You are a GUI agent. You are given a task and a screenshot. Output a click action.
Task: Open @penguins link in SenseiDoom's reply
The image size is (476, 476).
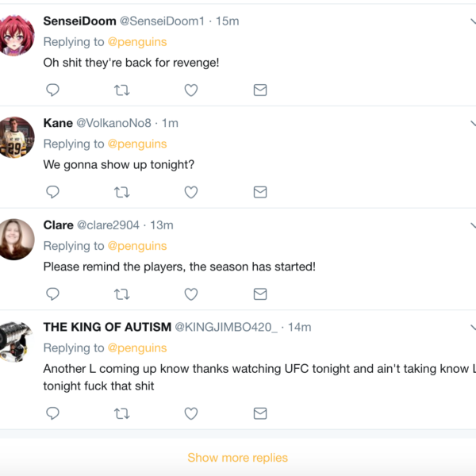click(x=137, y=41)
